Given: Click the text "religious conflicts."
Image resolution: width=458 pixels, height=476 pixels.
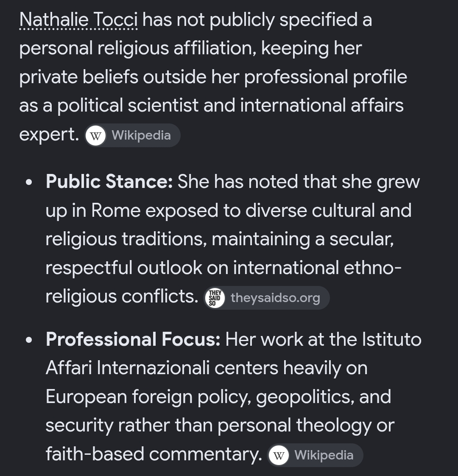Looking at the screenshot, I should (122, 297).
